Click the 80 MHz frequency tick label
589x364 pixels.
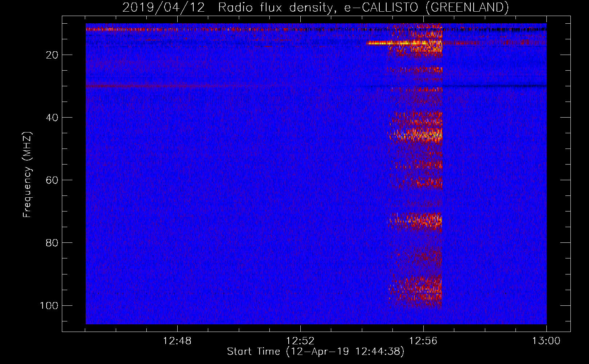tap(52, 243)
